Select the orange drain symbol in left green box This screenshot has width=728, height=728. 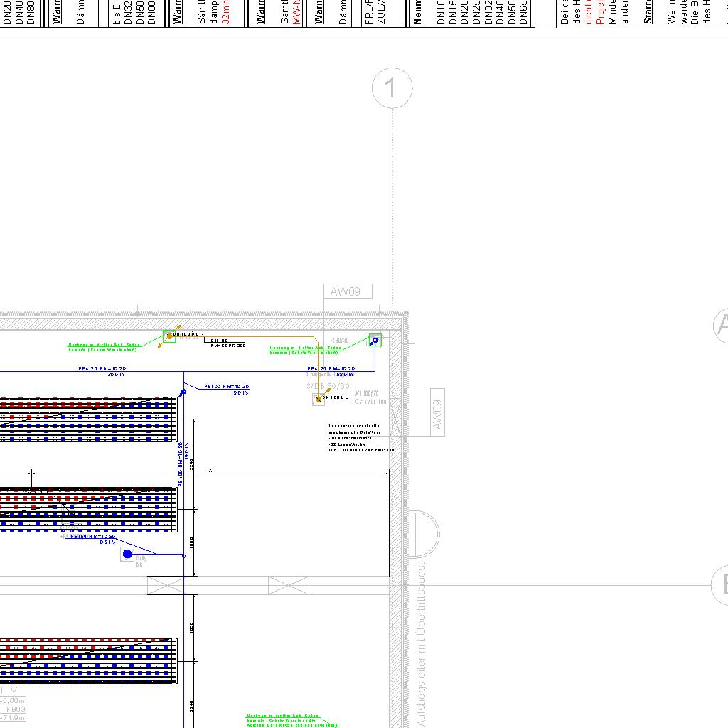click(169, 336)
